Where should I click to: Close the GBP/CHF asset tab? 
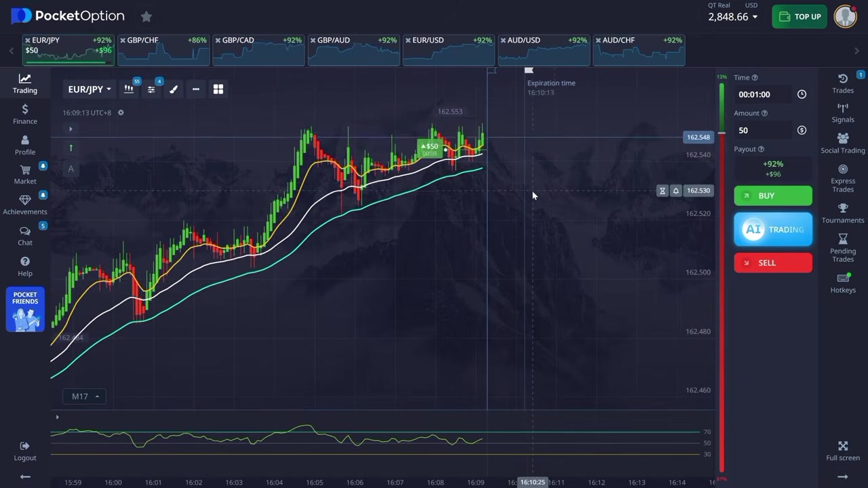coord(123,40)
